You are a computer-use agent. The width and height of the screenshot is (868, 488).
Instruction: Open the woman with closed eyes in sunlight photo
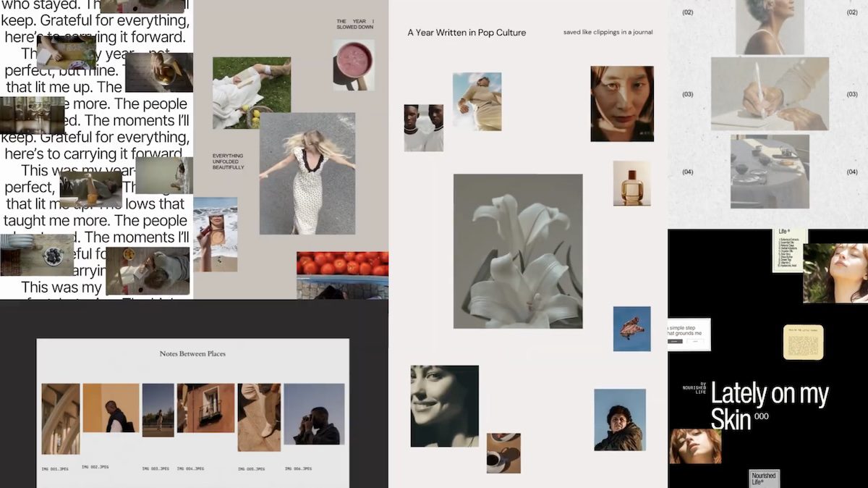835,273
